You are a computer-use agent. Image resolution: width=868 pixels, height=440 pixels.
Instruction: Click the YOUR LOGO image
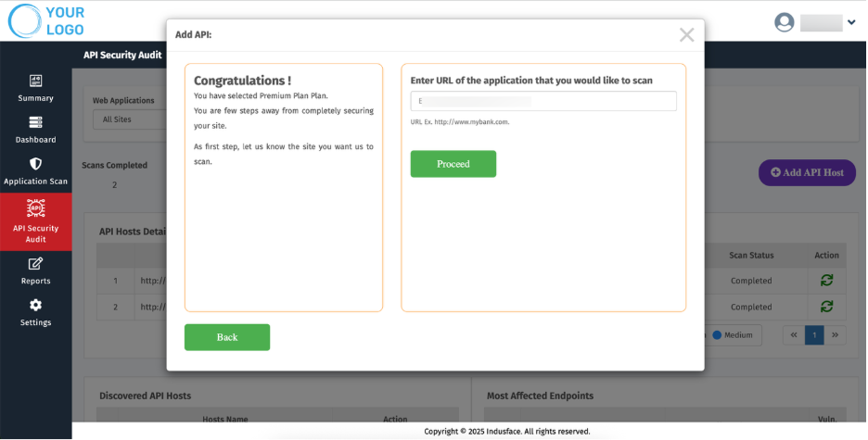pyautogui.click(x=46, y=21)
